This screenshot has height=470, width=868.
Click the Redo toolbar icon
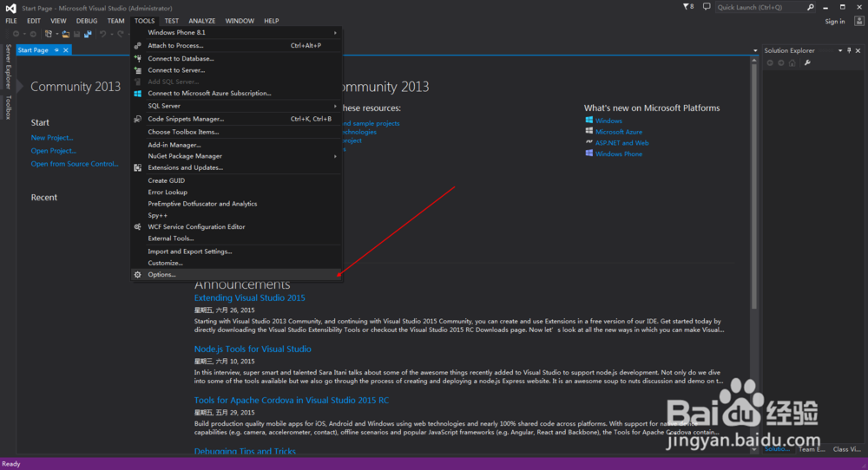pos(121,35)
